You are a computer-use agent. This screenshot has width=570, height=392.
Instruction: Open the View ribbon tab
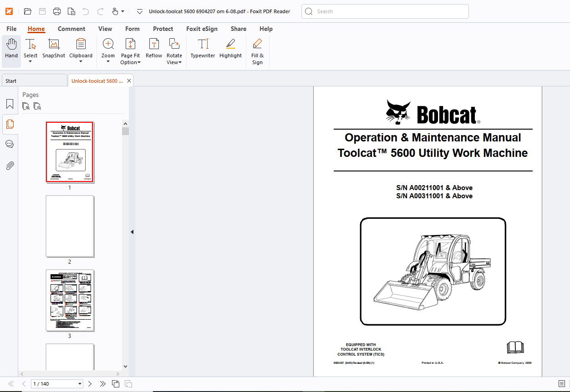pos(105,29)
